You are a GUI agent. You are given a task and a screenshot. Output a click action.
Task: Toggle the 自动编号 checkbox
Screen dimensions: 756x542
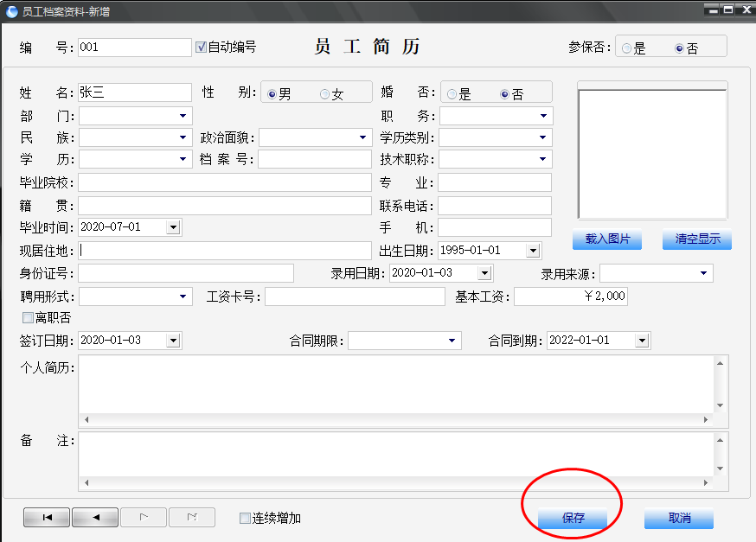(x=201, y=47)
